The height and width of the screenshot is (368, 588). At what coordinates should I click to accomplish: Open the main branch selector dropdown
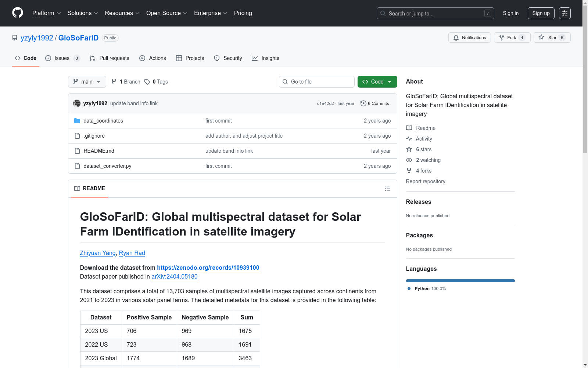pyautogui.click(x=87, y=82)
